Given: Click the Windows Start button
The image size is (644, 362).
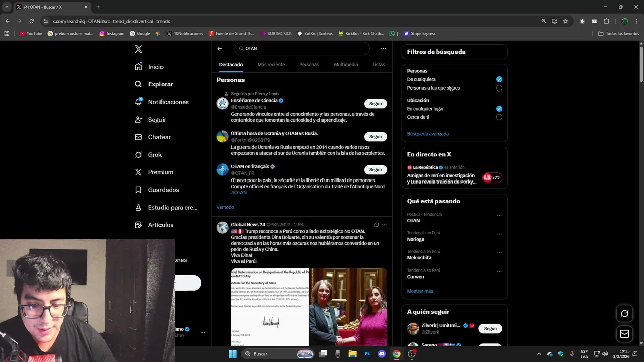Looking at the screenshot, I should [233, 354].
